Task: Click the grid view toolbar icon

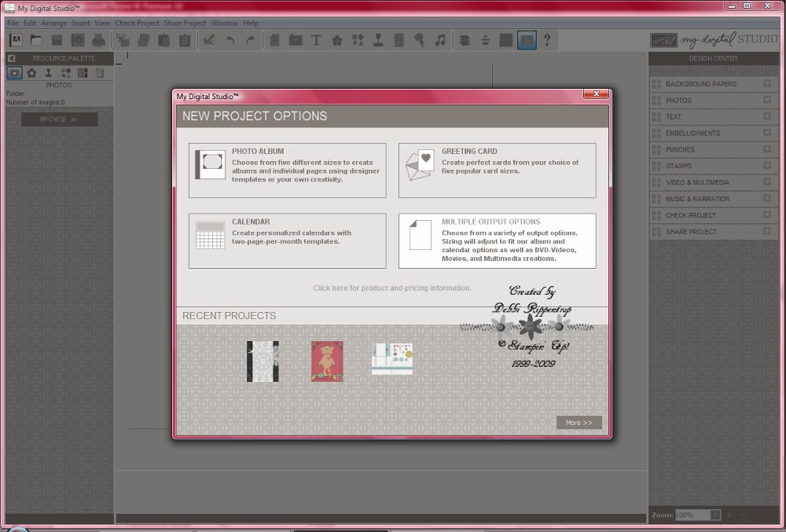Action: pos(505,40)
